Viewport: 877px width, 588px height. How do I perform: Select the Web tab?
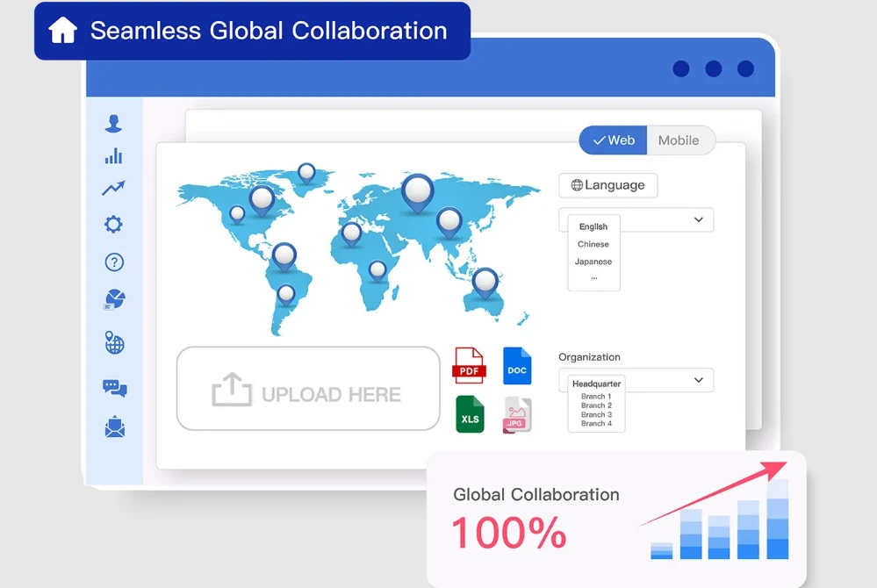(613, 140)
